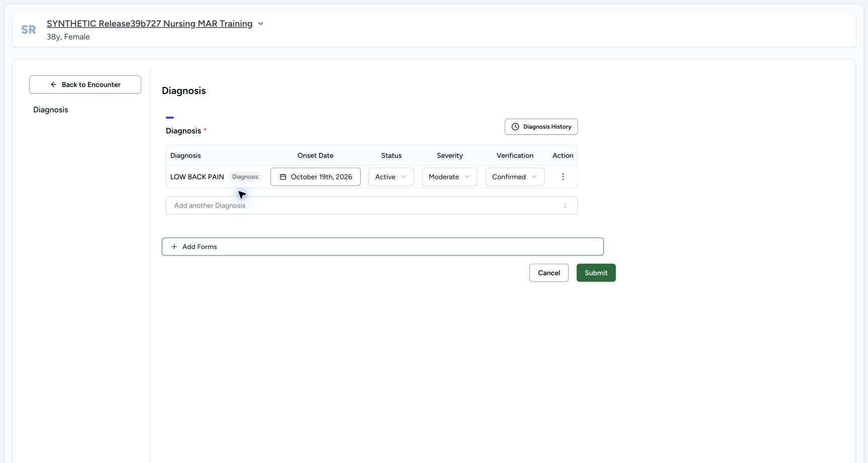Click the Diagnosis tag badge next to LOW BACK PAIN
Image resolution: width=868 pixels, height=463 pixels.
[245, 177]
